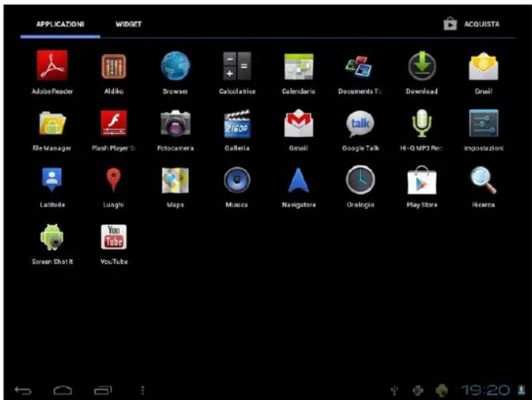
Task: Open the Luoghi places app
Action: pyautogui.click(x=114, y=179)
